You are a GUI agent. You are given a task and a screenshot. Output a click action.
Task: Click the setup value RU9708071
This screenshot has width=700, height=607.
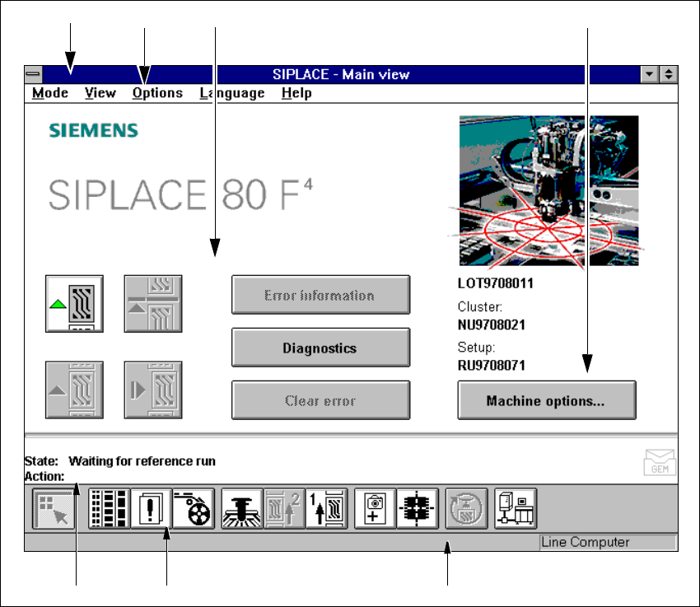pos(492,366)
